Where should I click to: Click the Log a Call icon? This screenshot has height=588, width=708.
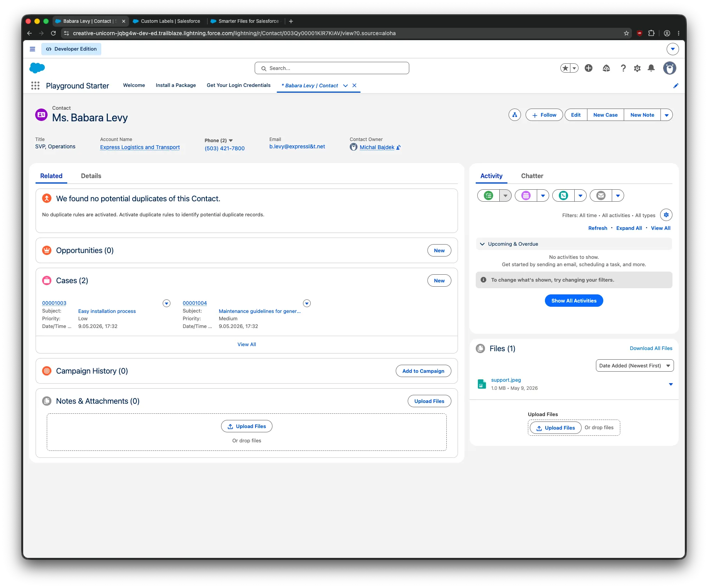pyautogui.click(x=563, y=196)
